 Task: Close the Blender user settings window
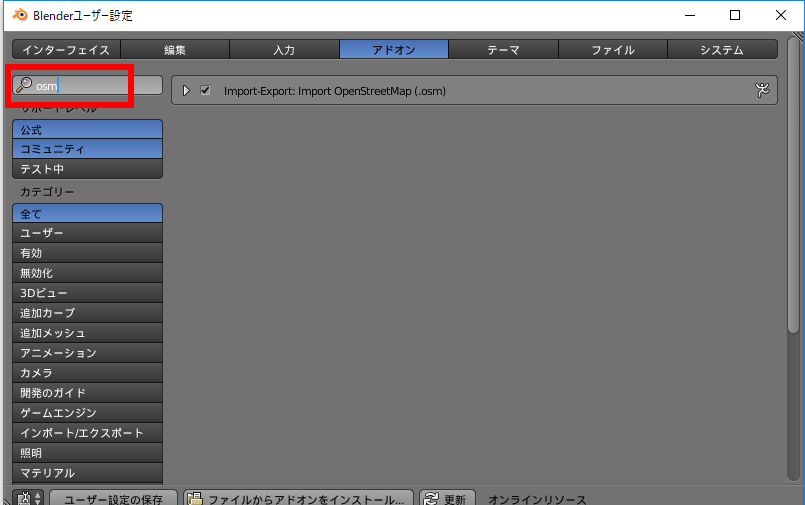(x=780, y=15)
